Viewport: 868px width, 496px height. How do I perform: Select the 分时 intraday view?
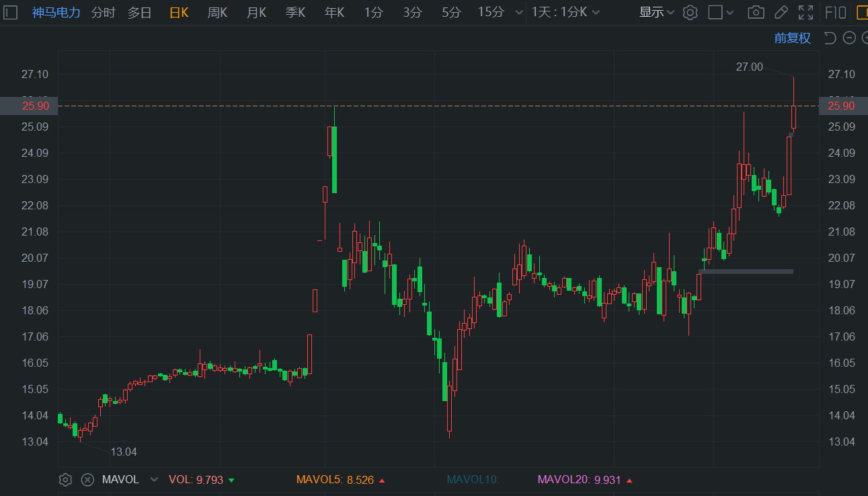pos(102,11)
